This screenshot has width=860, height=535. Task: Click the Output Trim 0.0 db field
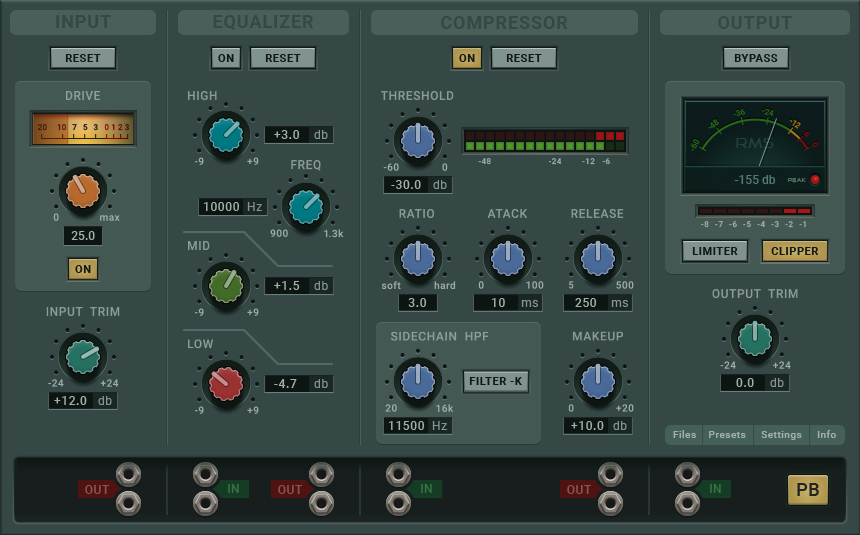[x=755, y=382]
